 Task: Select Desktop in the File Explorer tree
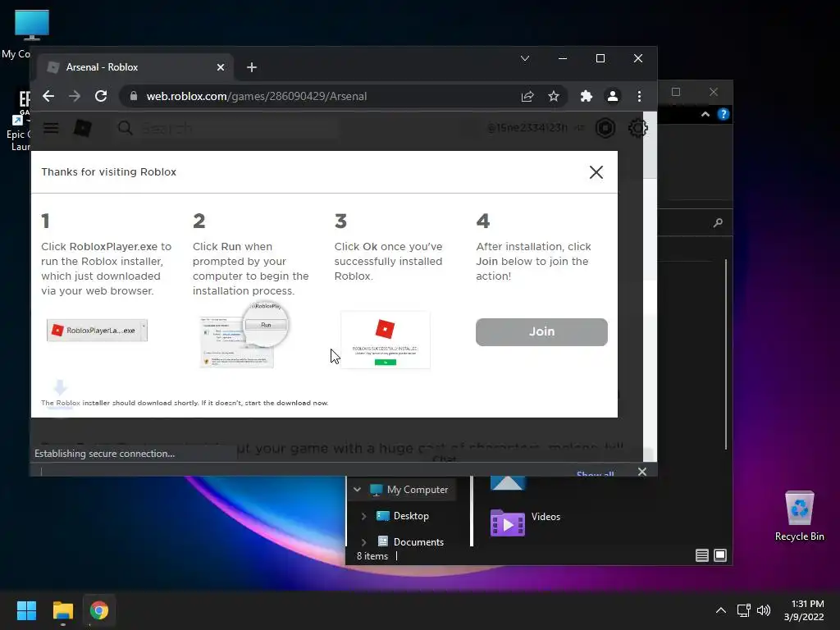(411, 516)
